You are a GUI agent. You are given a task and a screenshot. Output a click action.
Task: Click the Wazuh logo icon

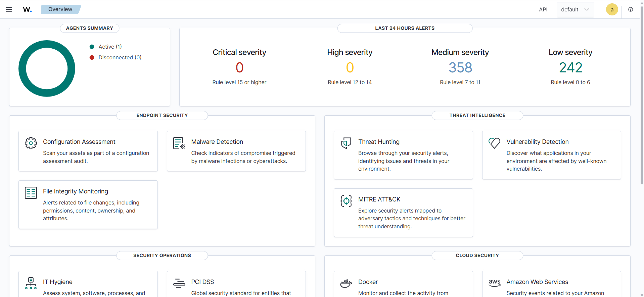tap(28, 9)
